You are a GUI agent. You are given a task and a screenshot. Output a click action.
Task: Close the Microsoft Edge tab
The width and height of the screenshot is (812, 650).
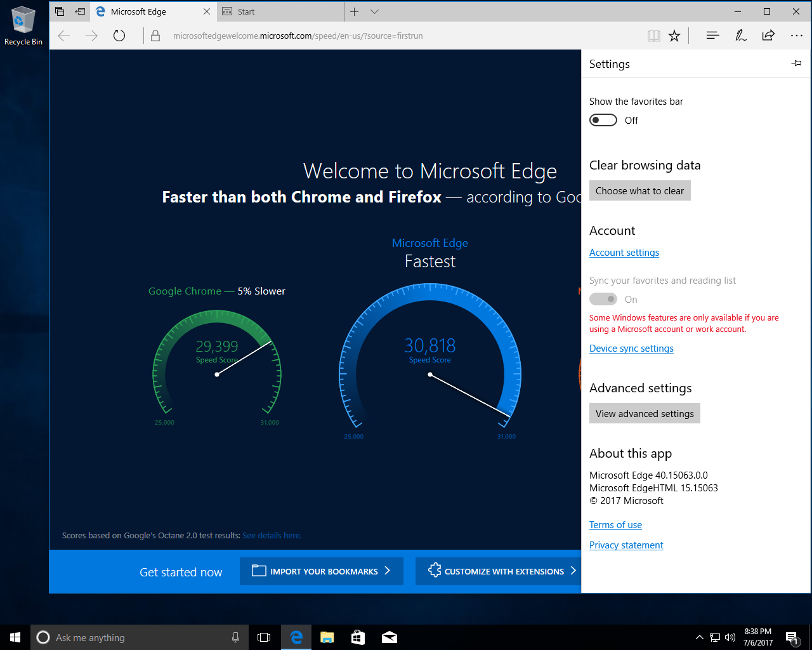click(x=207, y=11)
